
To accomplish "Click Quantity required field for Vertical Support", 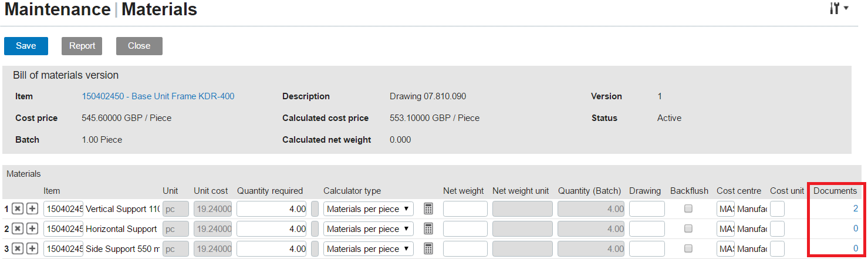I will point(271,209).
